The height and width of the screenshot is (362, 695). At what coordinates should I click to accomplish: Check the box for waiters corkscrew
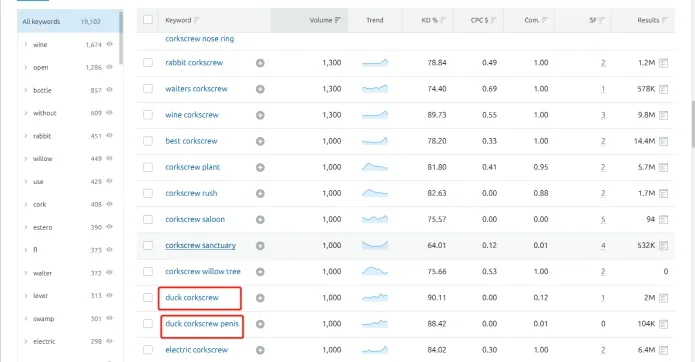pos(148,89)
